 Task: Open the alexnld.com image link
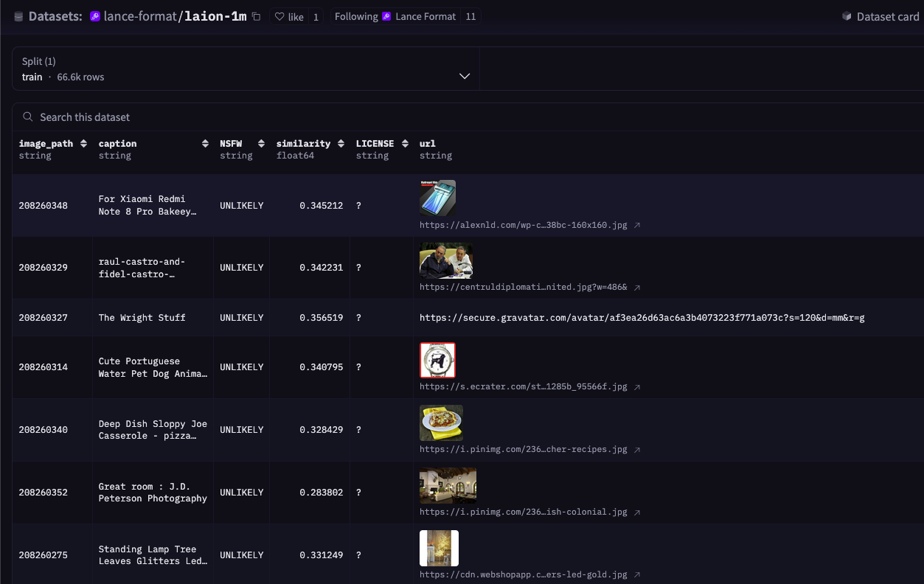(523, 225)
